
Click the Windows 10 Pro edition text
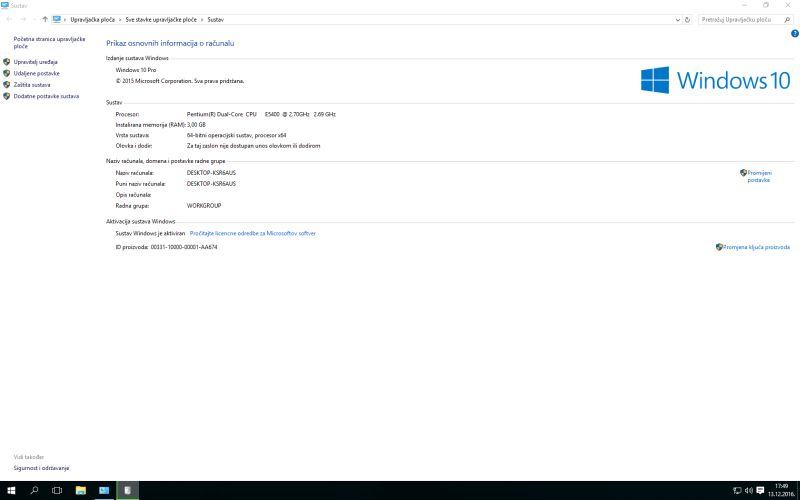click(136, 70)
